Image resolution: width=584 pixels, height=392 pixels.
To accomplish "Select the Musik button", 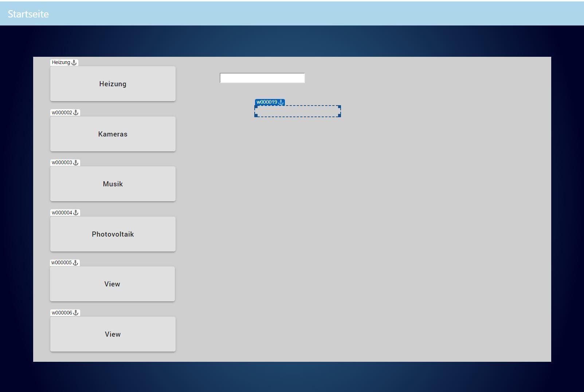I will click(x=113, y=184).
